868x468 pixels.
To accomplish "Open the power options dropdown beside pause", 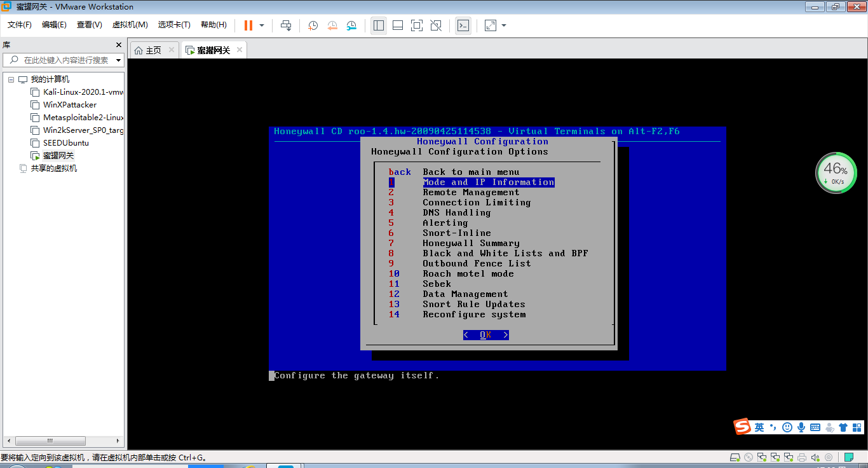I will coord(262,25).
